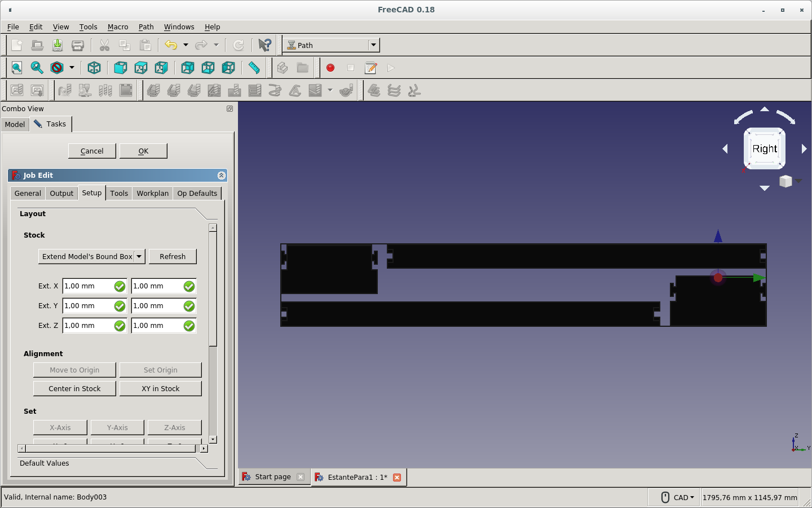
Task: Click the New document icon
Action: click(x=17, y=45)
